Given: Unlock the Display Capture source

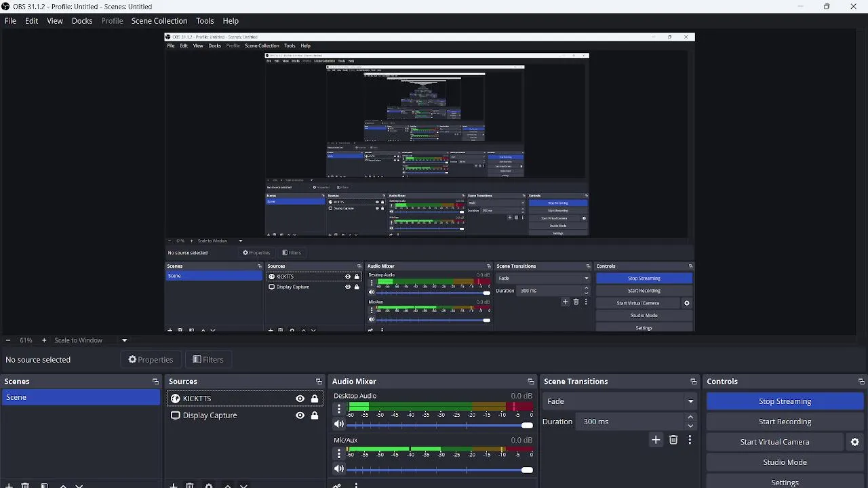Looking at the screenshot, I should point(315,415).
